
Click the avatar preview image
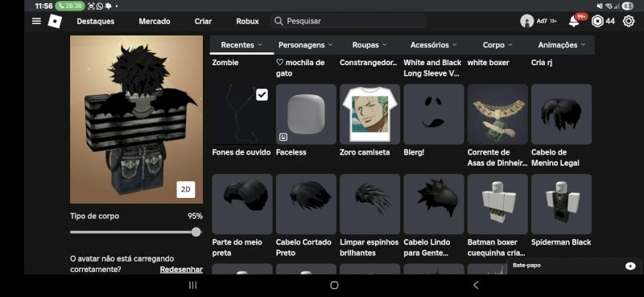tap(136, 119)
